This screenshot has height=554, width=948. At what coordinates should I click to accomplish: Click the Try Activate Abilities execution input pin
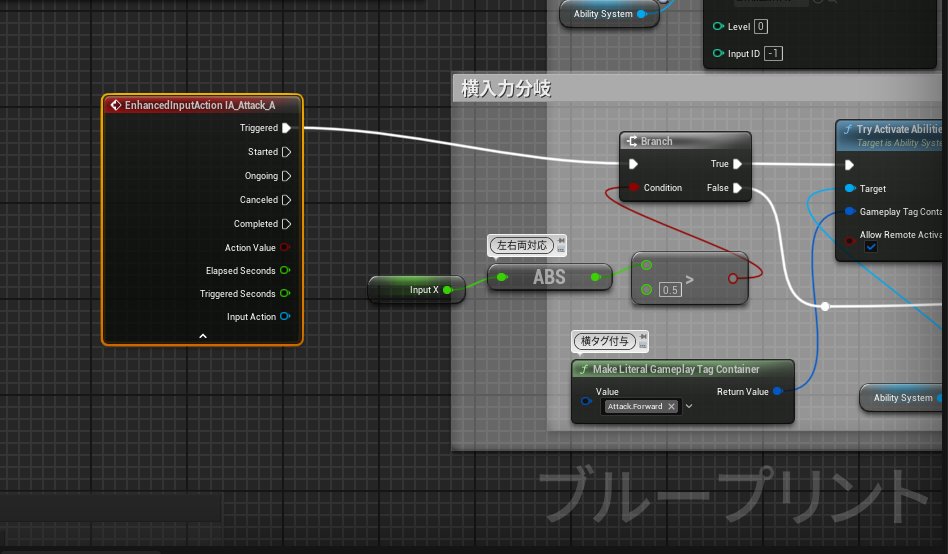[x=849, y=165]
